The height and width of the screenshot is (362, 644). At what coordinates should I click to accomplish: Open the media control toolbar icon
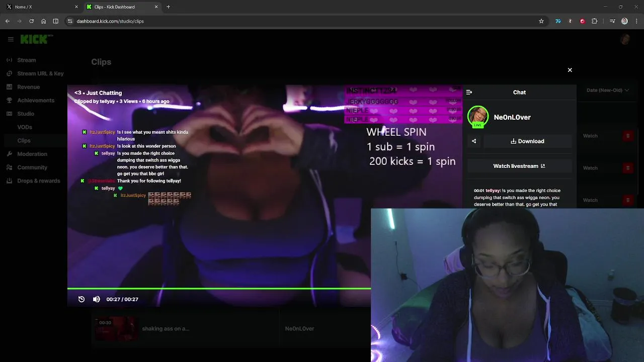pos(612,21)
